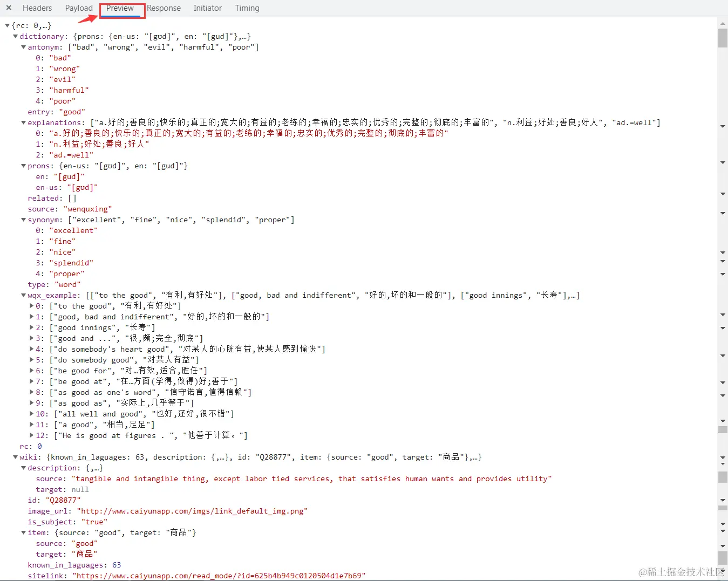Expand item 12 "He is good at figures"

point(32,435)
